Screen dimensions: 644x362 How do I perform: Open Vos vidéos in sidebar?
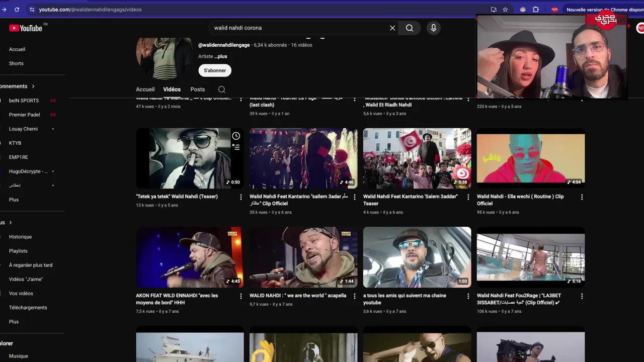click(x=21, y=293)
